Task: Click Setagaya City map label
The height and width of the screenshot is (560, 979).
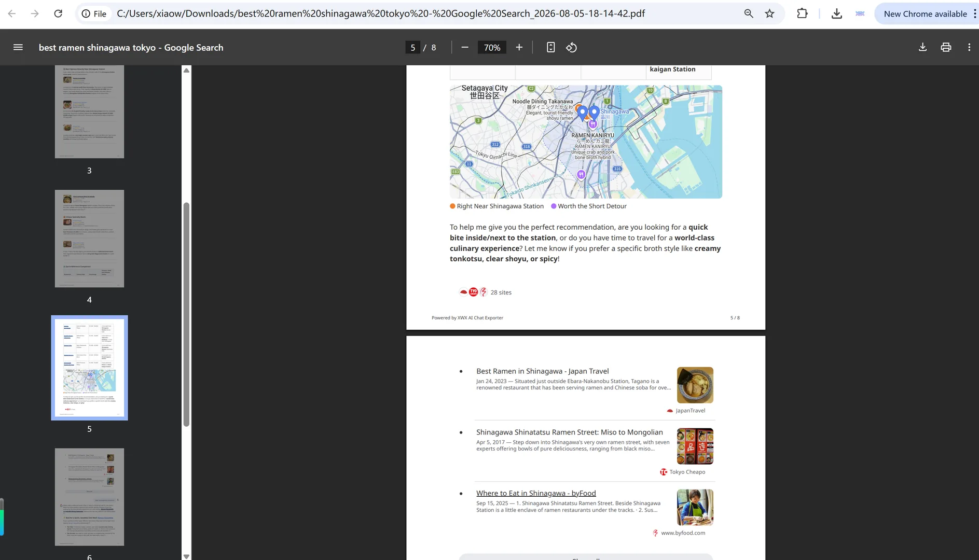Action: [x=485, y=92]
